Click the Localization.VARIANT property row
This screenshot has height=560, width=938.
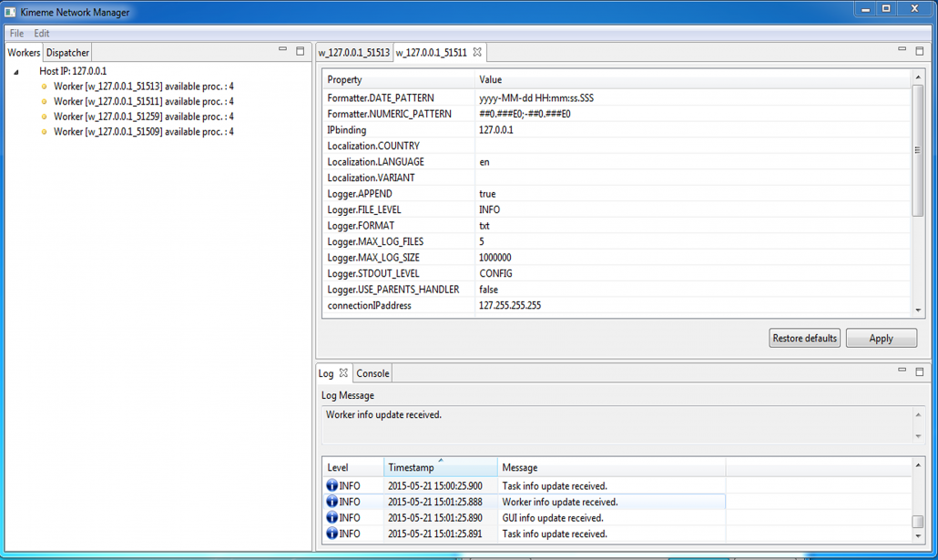[x=617, y=178]
